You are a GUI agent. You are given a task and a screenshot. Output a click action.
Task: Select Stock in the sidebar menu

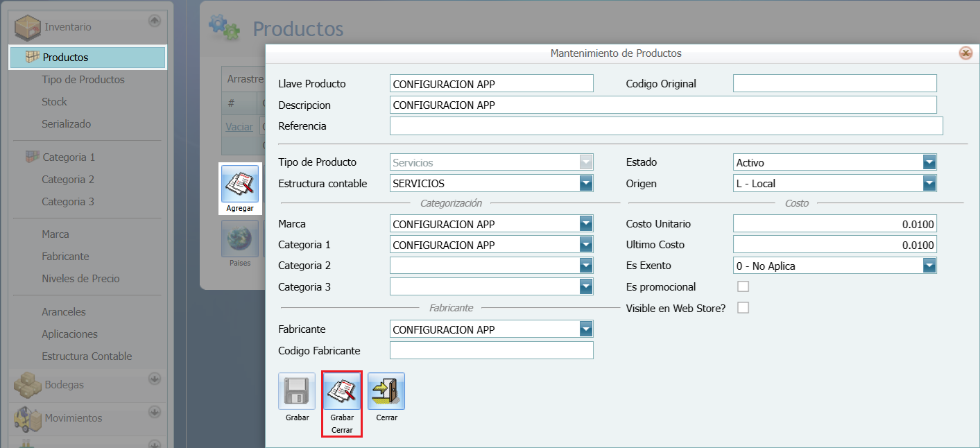coord(55,101)
